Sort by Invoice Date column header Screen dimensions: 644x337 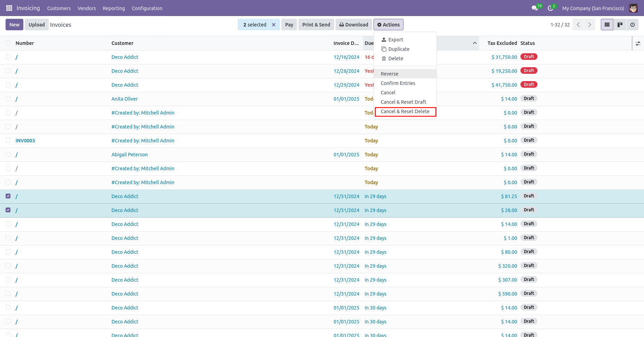346,43
